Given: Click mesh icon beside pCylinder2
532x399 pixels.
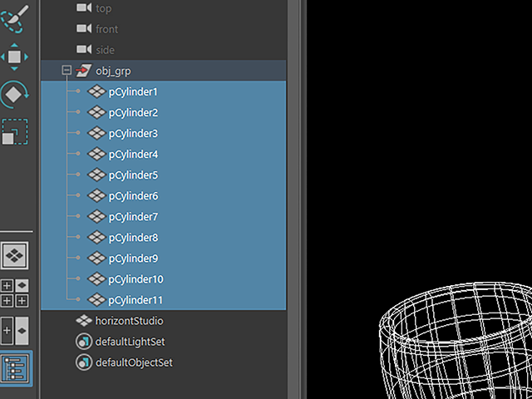Looking at the screenshot, I should [96, 112].
